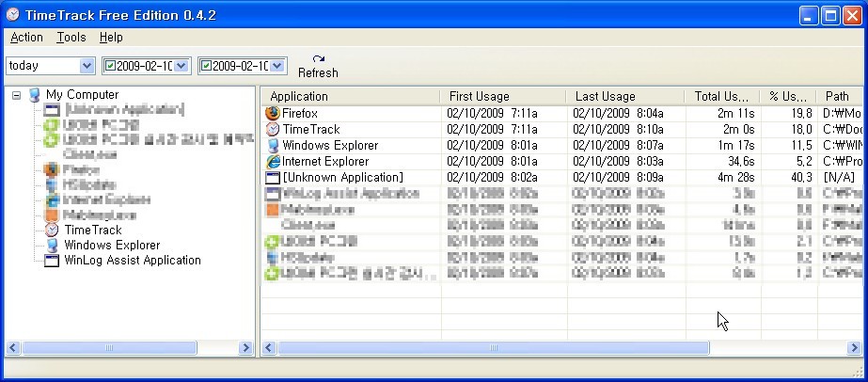Click the tree pane horizontal scrollbar thumb
Image resolution: width=868 pixels, height=382 pixels.
tap(109, 348)
